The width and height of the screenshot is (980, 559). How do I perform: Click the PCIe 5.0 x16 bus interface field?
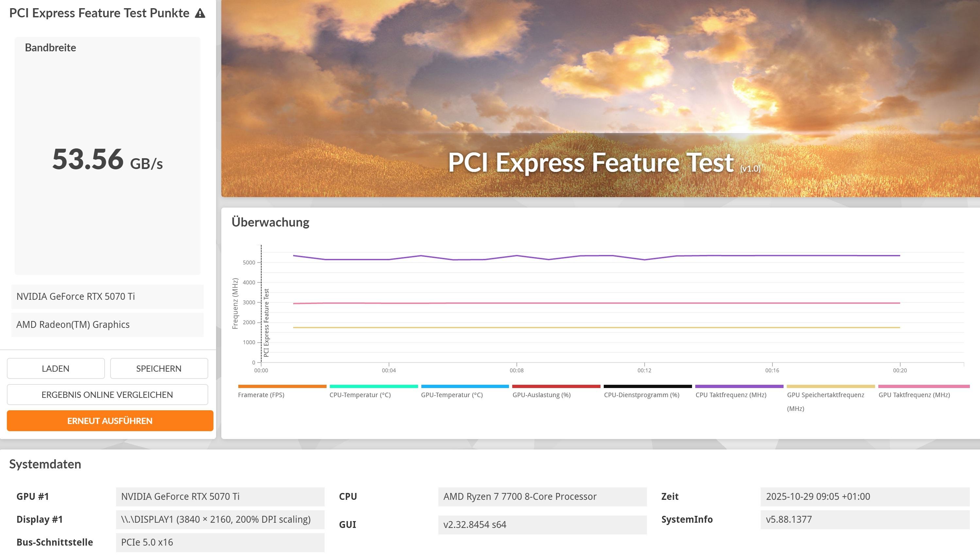click(220, 542)
